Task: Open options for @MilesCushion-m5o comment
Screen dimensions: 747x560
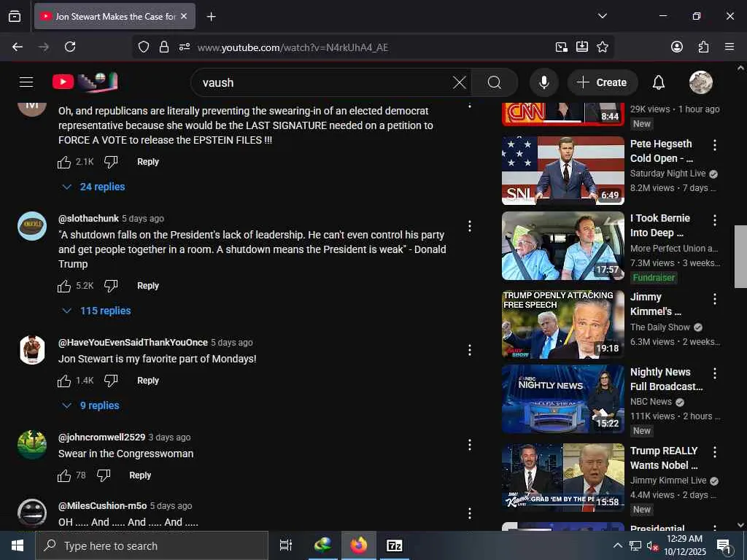Action: (470, 513)
